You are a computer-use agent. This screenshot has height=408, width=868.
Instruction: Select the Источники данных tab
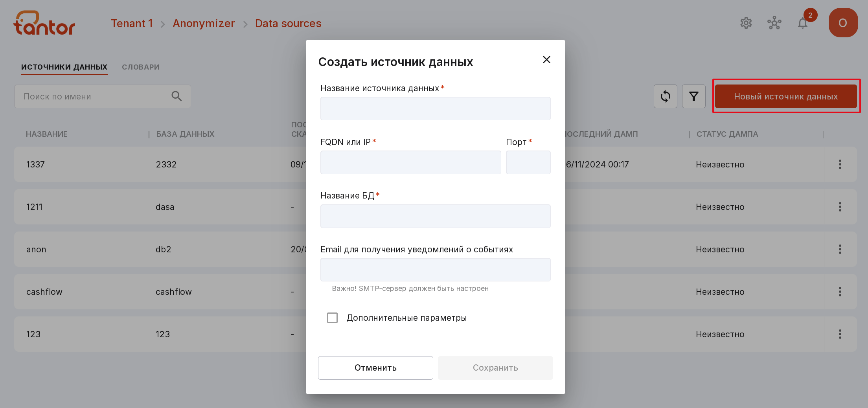click(x=64, y=67)
